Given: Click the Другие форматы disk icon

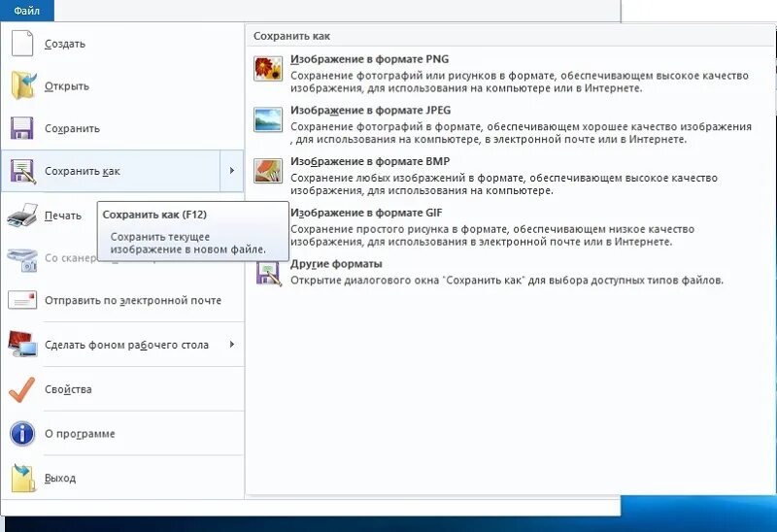Looking at the screenshot, I should tap(269, 274).
